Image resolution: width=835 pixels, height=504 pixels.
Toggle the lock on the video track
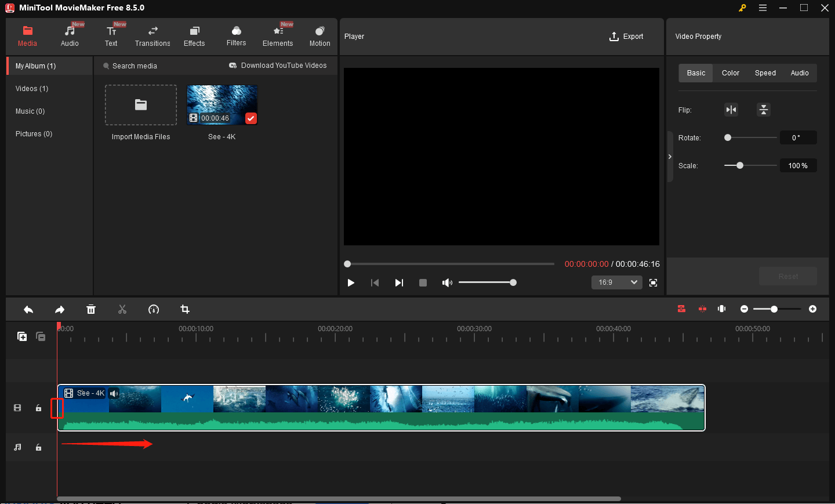pyautogui.click(x=39, y=408)
